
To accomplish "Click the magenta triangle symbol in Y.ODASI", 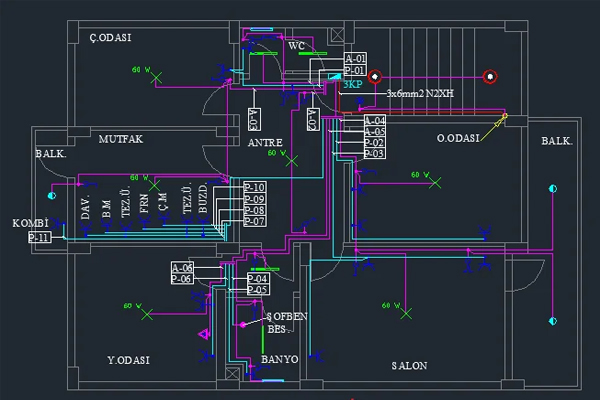I will coord(204,334).
